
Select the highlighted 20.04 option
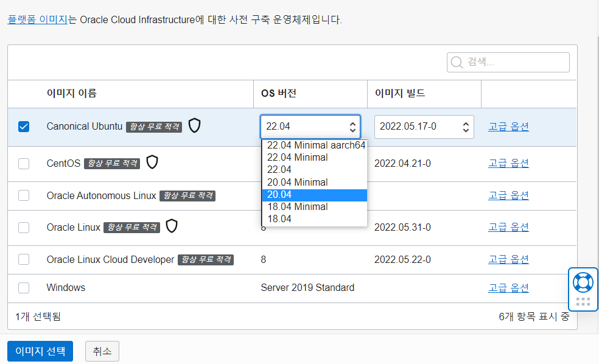coord(314,195)
